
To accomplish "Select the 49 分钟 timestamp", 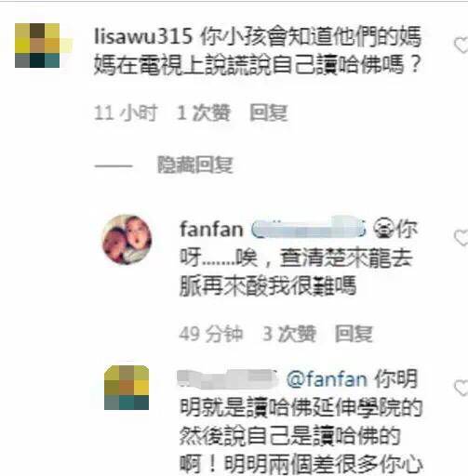I will coord(210,334).
